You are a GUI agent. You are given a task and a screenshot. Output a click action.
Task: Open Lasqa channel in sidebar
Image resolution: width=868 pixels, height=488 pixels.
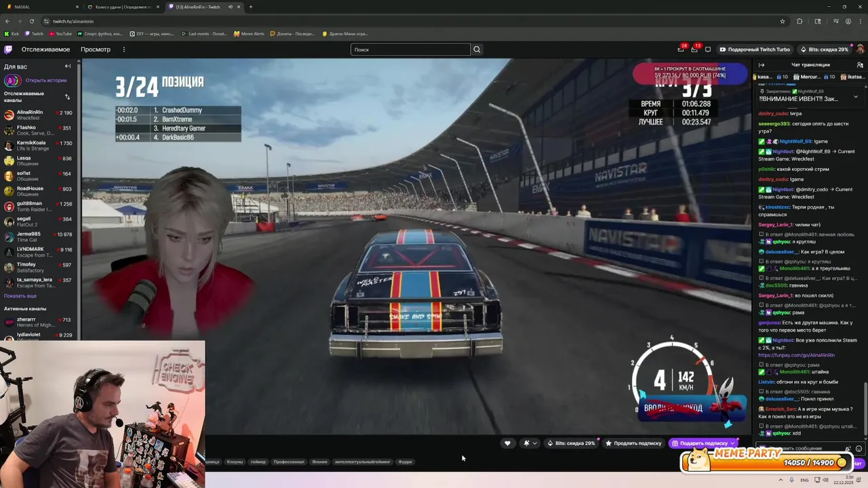coord(38,161)
